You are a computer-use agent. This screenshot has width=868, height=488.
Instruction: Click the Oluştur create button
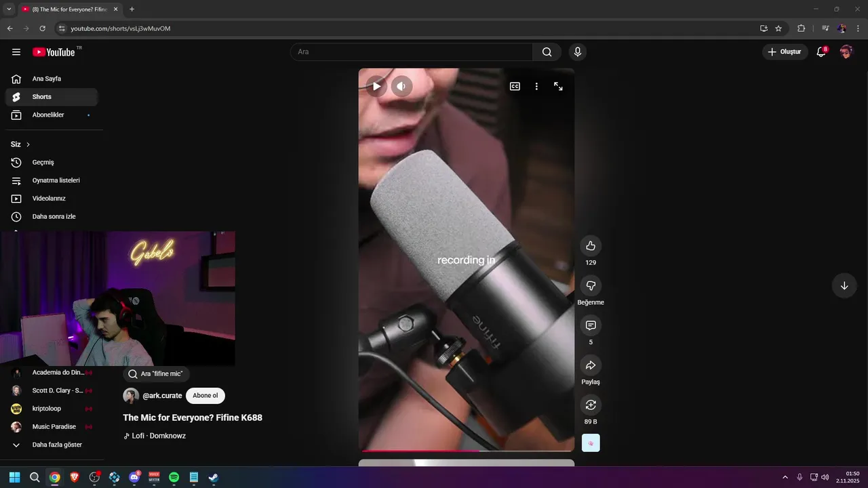[x=785, y=52]
